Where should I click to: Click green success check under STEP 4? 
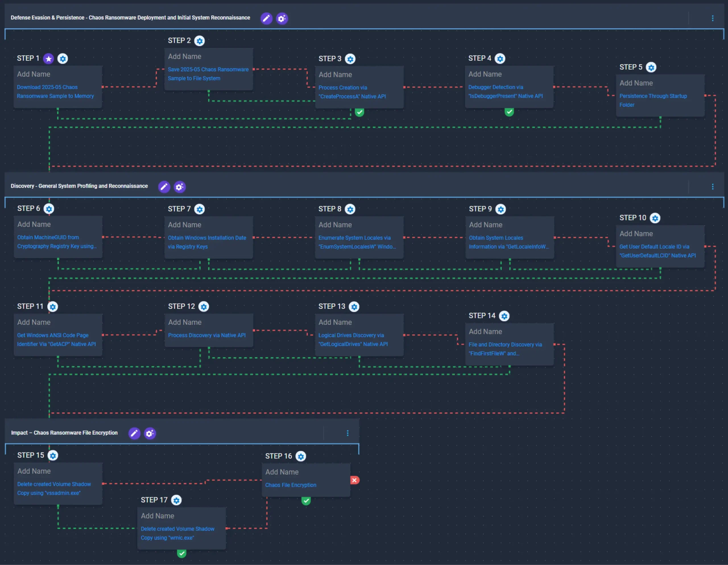[509, 112]
